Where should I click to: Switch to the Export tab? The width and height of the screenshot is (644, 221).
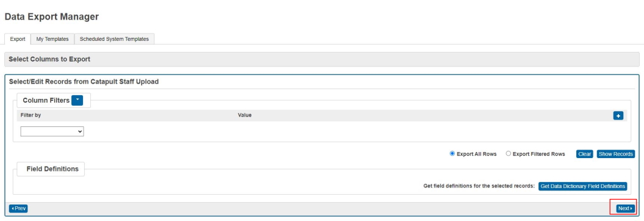(x=18, y=39)
